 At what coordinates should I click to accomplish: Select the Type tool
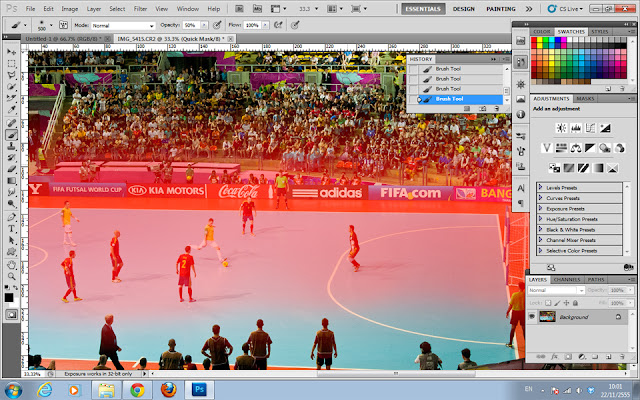pos(11,228)
